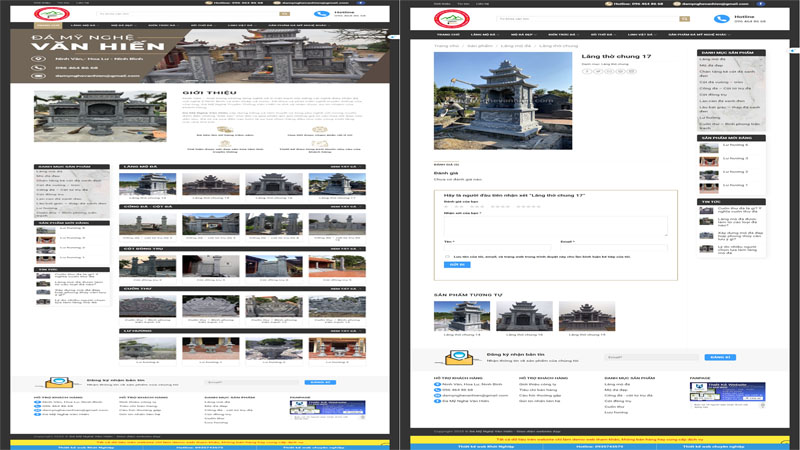Click search button on left homepage header
The height and width of the screenshot is (450, 800).
pos(284,14)
